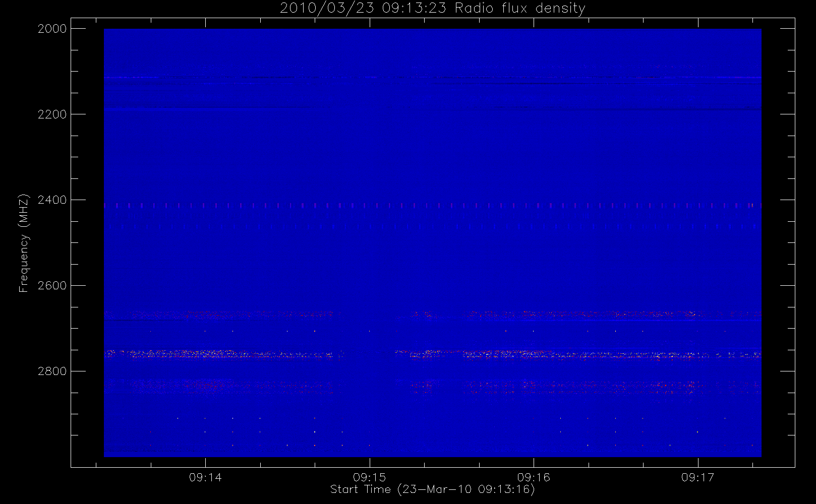Screen dimensions: 816x504
Task: Click the 'Start Time (23-Mar-10 09:13:16)' label
Action: click(433, 489)
